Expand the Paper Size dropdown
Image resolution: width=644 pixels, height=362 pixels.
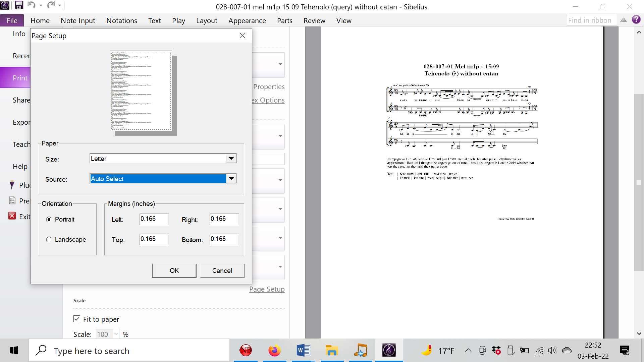[x=231, y=158]
